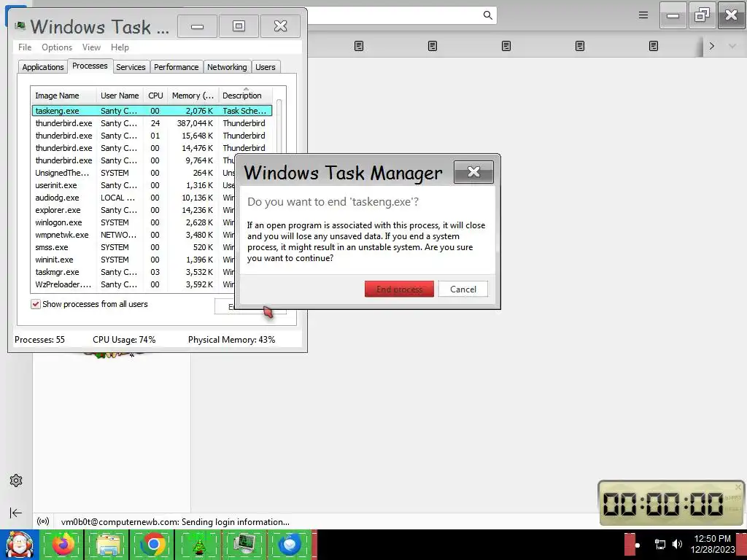The image size is (747, 560).
Task: Sort by CPU column header
Action: click(x=155, y=96)
